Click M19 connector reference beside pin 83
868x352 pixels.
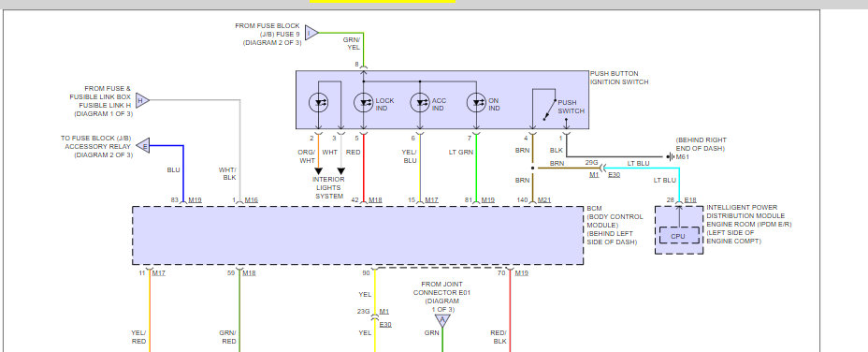195,199
